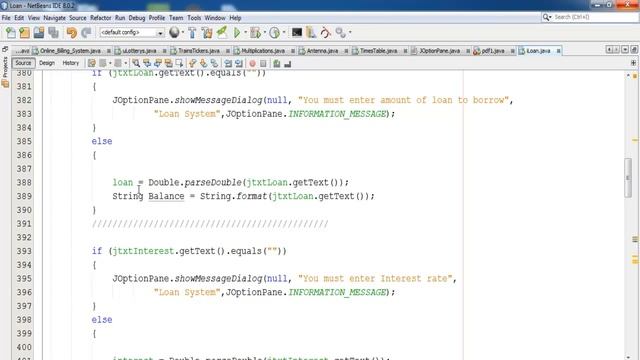Open the Refactor menu
The image size is (640, 360).
[x=100, y=18]
